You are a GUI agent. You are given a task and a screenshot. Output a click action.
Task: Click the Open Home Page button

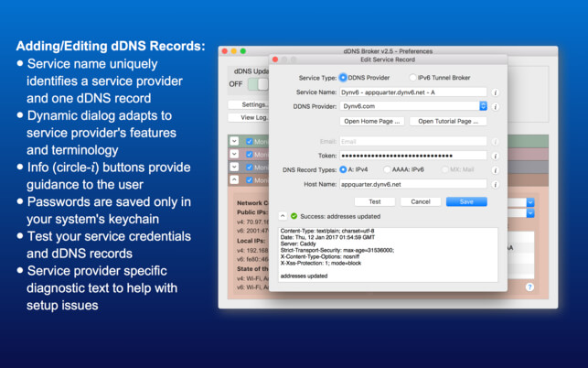tap(372, 121)
